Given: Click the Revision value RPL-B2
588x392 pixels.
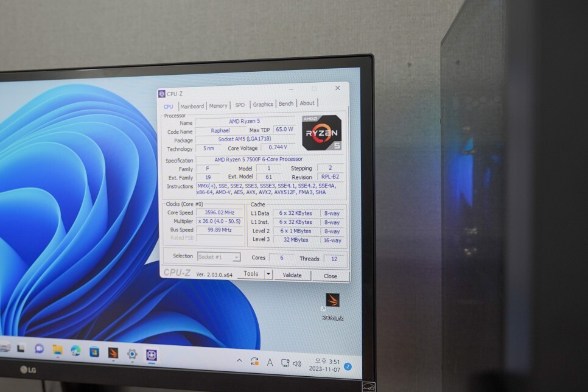Looking at the screenshot, I should pos(330,177).
